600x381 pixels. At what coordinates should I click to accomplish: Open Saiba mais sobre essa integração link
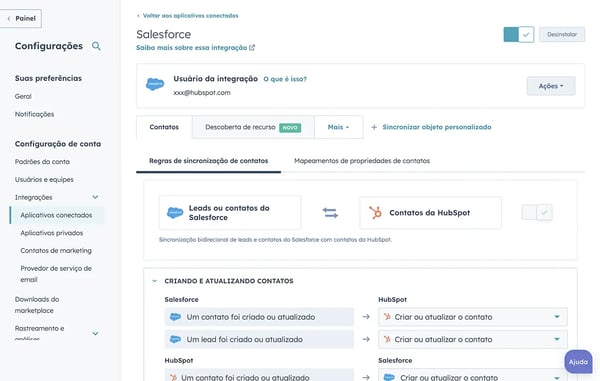pyautogui.click(x=192, y=48)
